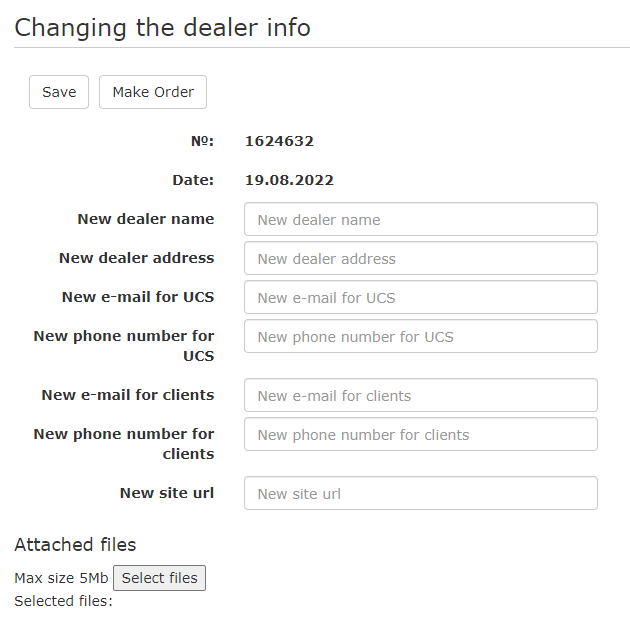Click the New phone number for UCS field
The width and height of the screenshot is (630, 619).
click(420, 337)
